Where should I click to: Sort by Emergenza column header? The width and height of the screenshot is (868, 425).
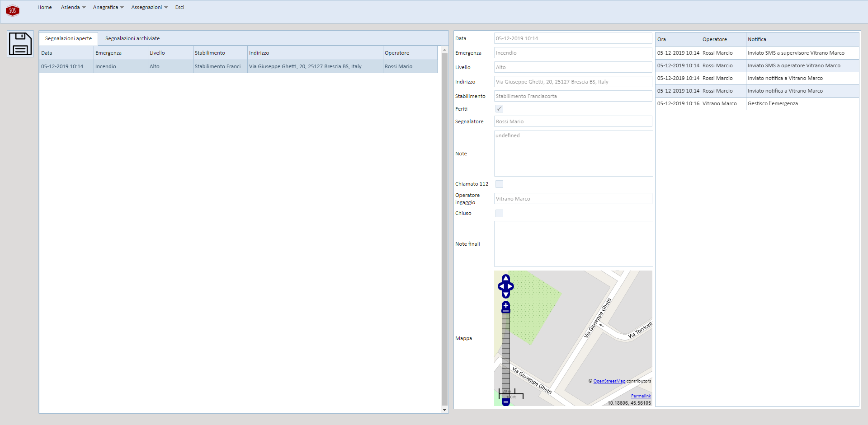coord(121,53)
